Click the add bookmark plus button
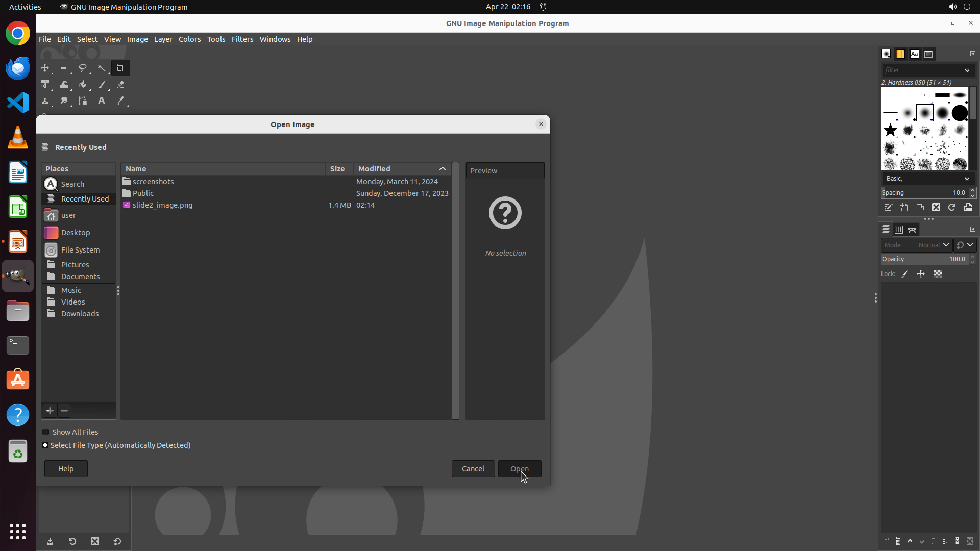This screenshot has width=980, height=551. (x=50, y=411)
